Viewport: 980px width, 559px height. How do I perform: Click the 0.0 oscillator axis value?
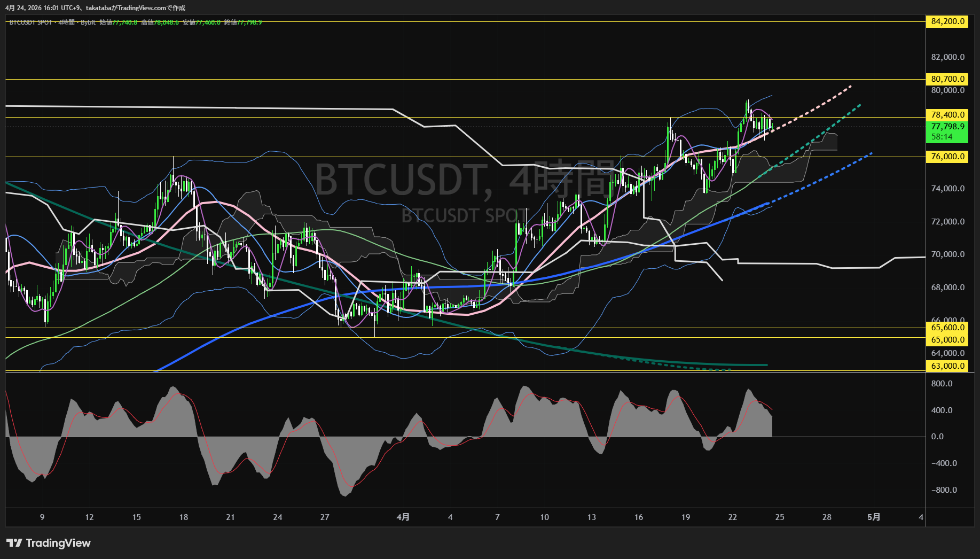[937, 437]
